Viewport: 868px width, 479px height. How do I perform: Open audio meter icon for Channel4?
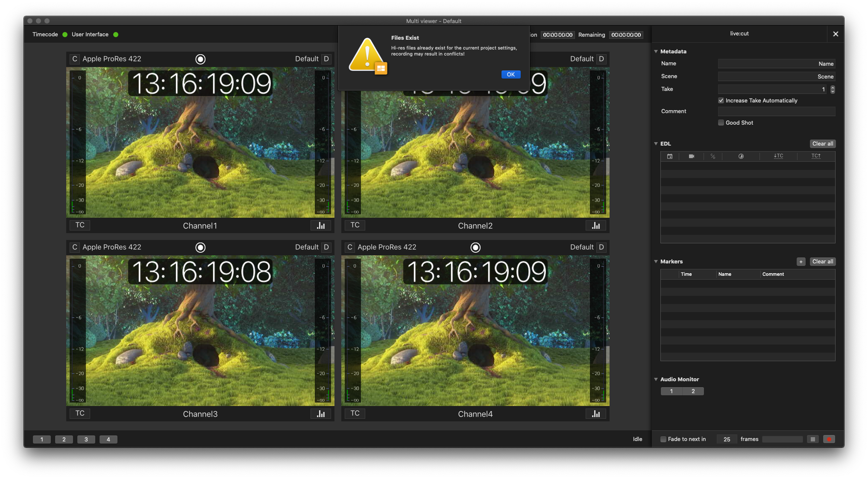pyautogui.click(x=596, y=414)
